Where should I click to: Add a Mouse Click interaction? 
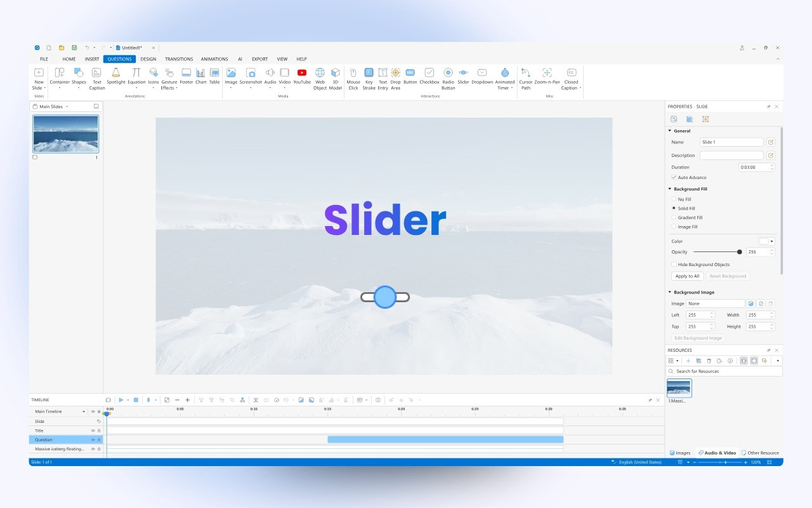pyautogui.click(x=353, y=79)
